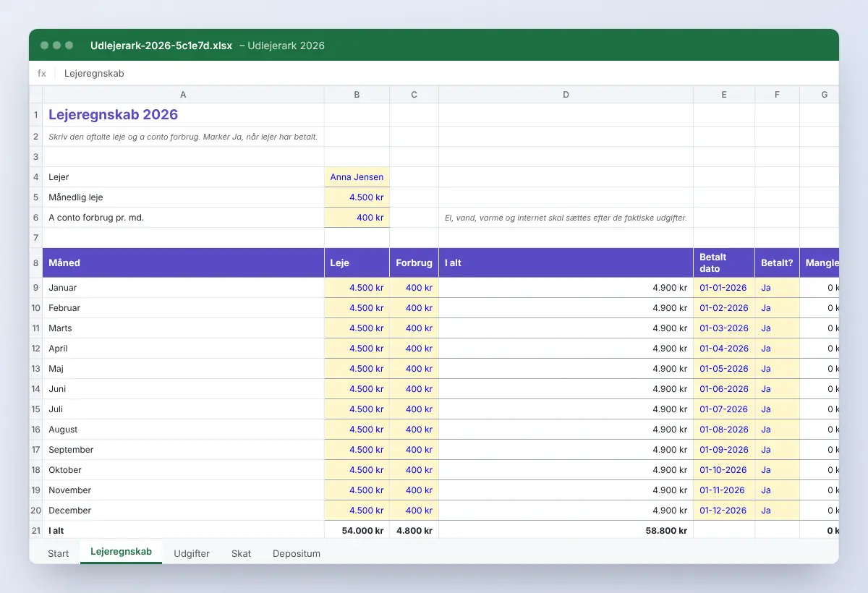Select the Lejeregnskab 2026 title cell
Image resolution: width=868 pixels, height=593 pixels.
coord(183,115)
